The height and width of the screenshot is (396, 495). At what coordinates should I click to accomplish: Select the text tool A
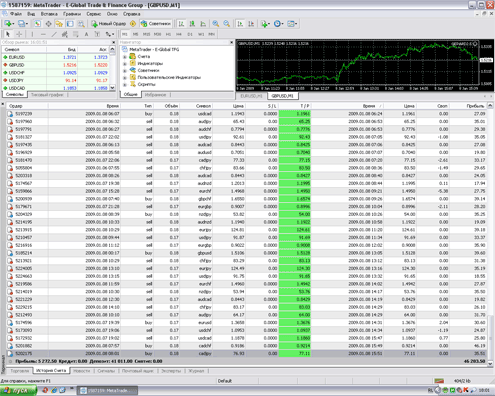(86, 34)
